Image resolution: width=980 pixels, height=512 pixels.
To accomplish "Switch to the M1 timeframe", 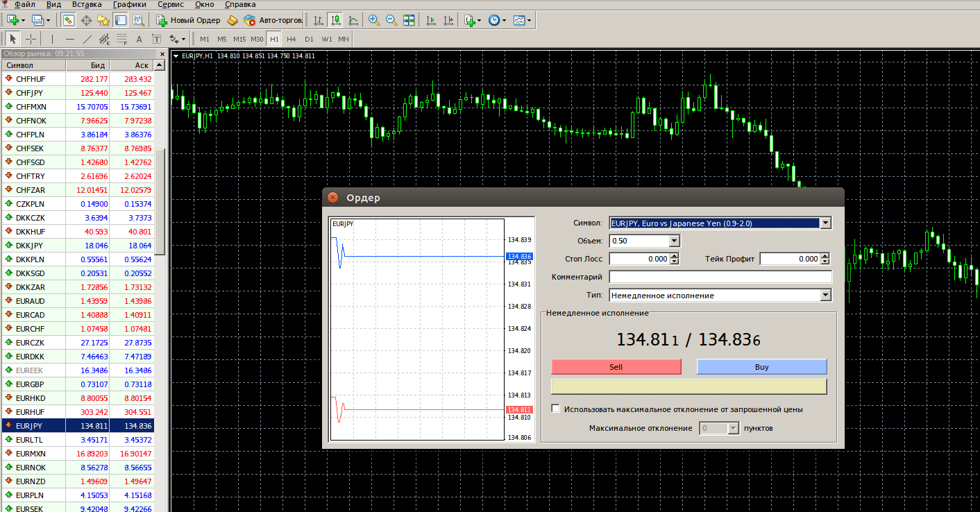I will point(205,39).
